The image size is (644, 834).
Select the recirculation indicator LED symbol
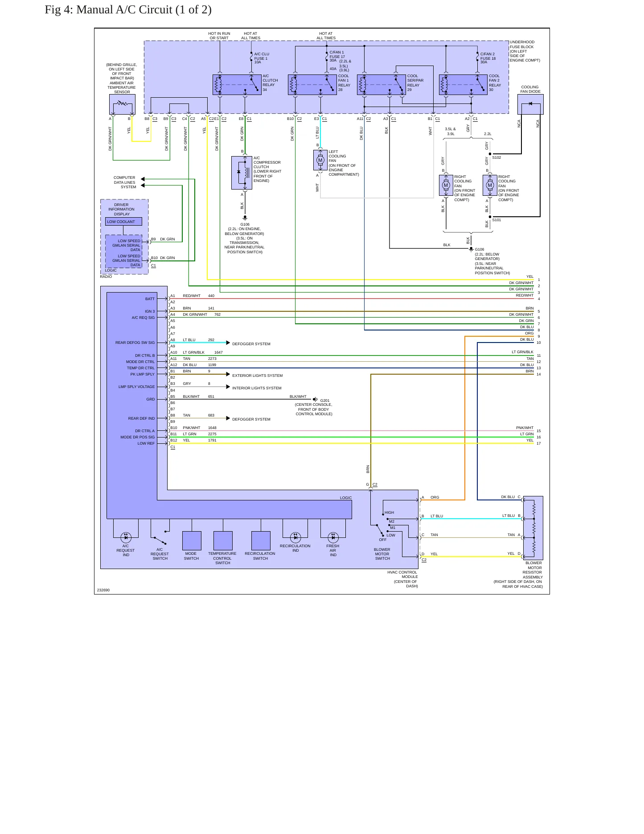(x=295, y=538)
